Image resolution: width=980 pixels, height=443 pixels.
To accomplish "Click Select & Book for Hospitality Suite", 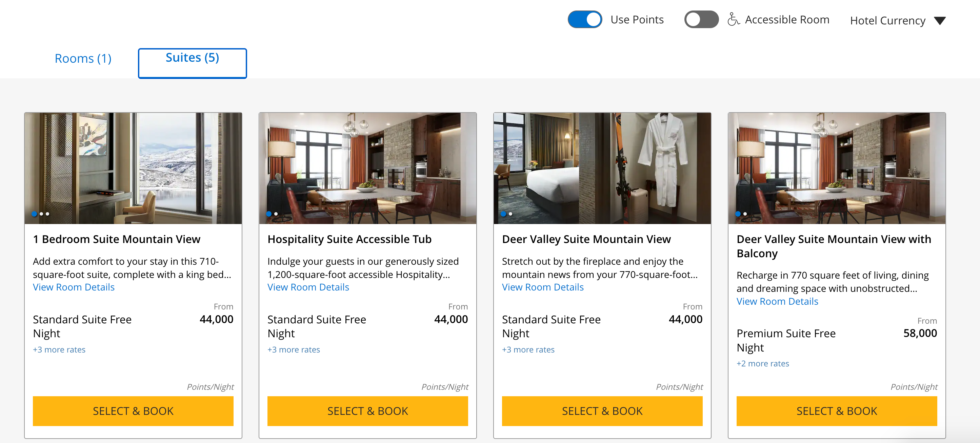I will (367, 411).
